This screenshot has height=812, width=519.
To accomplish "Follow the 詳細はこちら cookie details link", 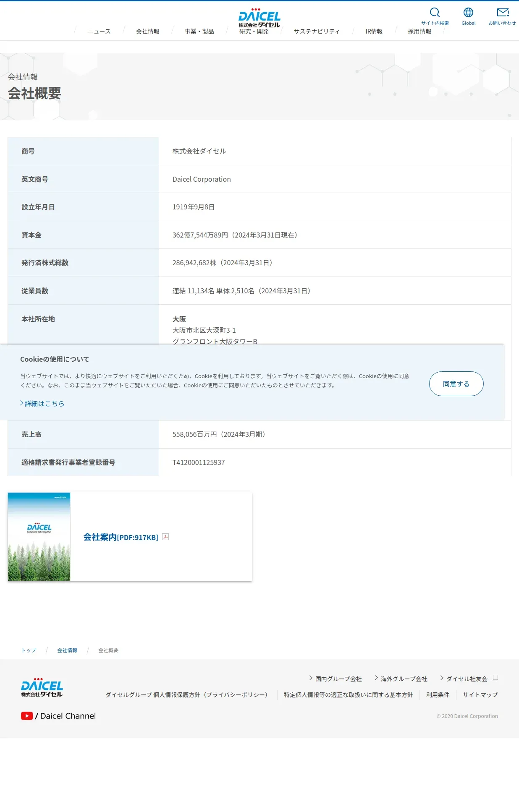I will tap(42, 404).
